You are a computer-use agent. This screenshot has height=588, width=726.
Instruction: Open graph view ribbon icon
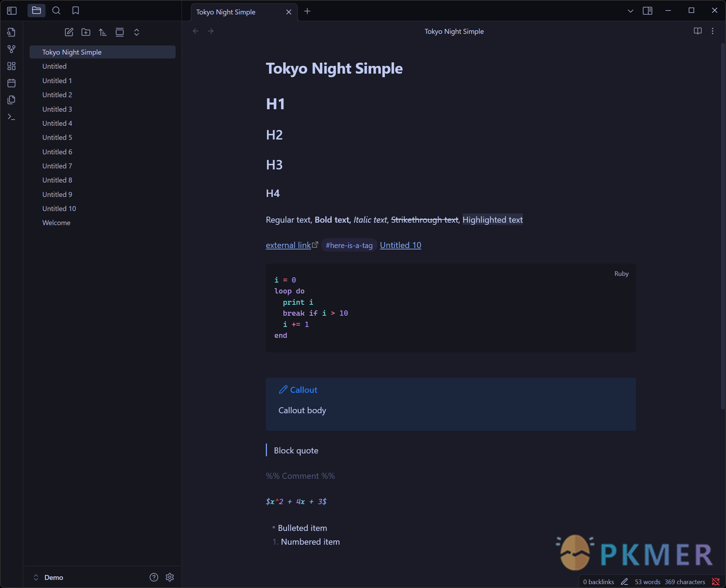pos(11,49)
